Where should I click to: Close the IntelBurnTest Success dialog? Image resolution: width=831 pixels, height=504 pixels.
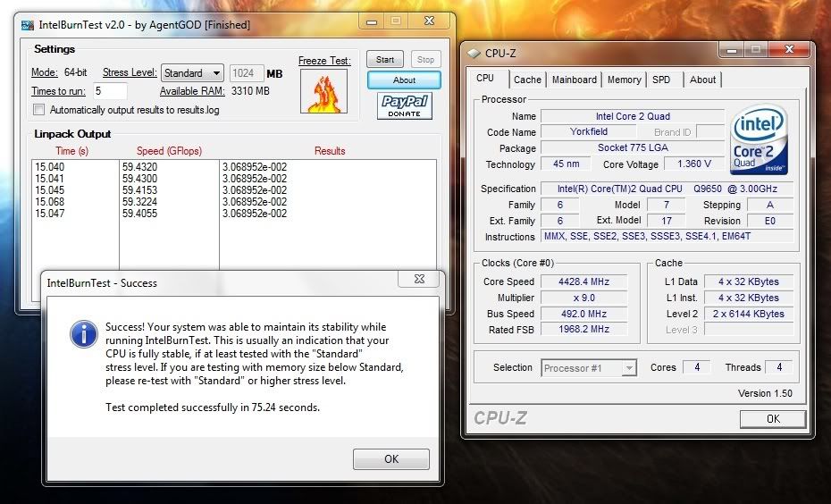click(x=419, y=279)
